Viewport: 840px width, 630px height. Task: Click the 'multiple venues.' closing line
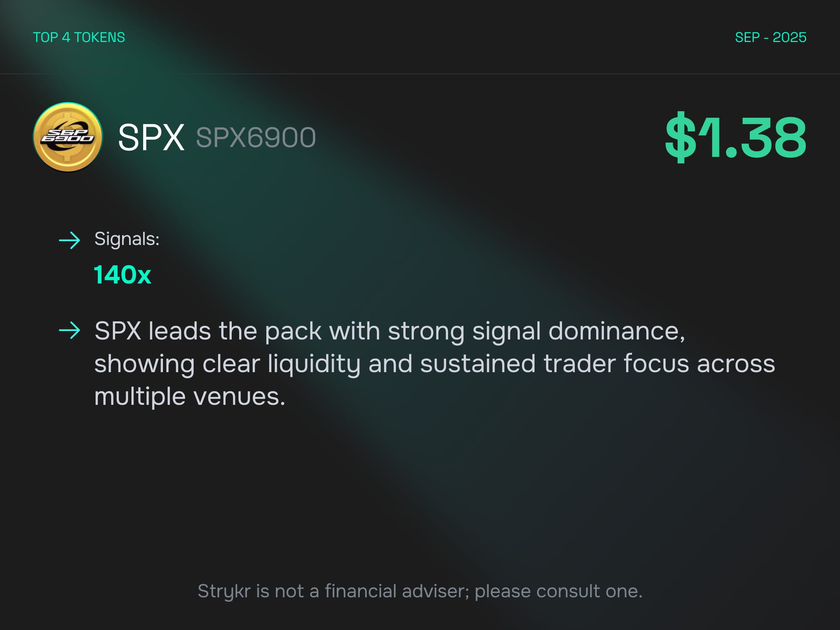click(x=190, y=396)
